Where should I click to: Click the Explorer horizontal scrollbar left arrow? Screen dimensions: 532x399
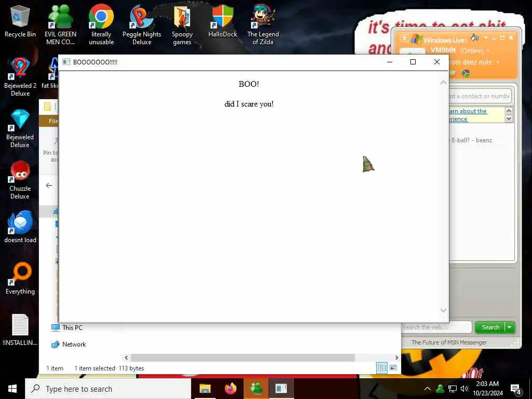coord(126,357)
